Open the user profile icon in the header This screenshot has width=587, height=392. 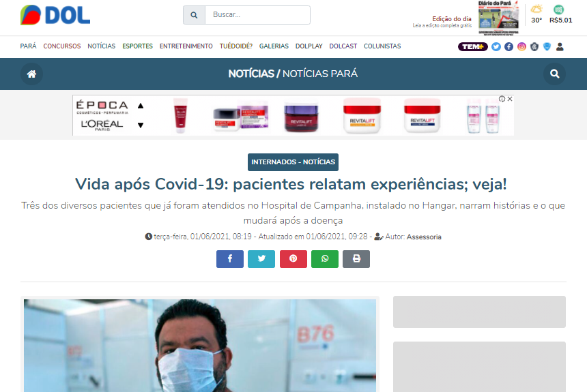coord(560,46)
